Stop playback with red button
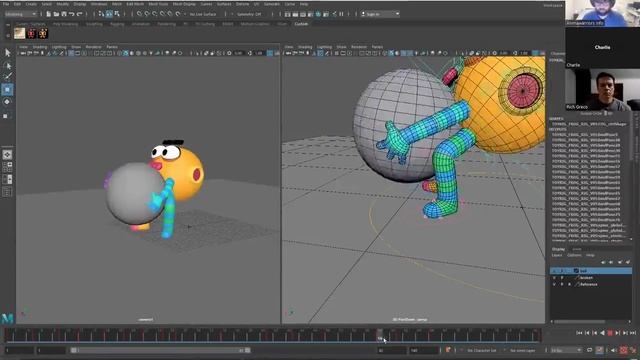This screenshot has width=640, height=360. pos(610,333)
